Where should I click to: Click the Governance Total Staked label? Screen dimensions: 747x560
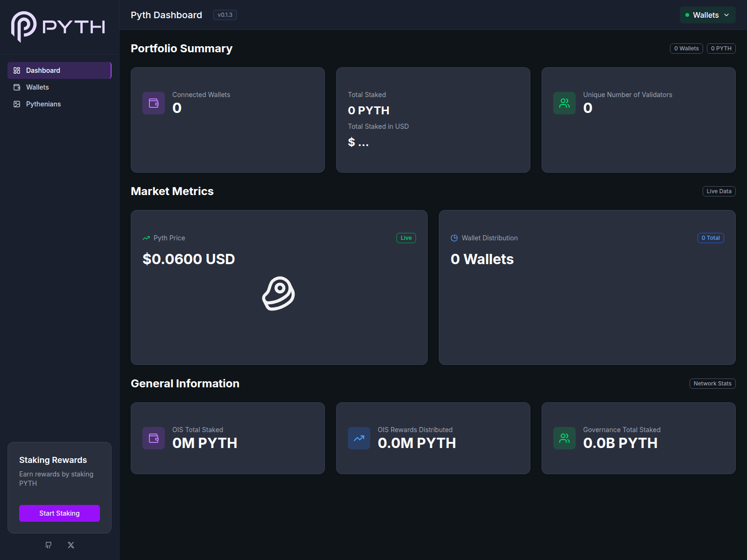coord(622,430)
